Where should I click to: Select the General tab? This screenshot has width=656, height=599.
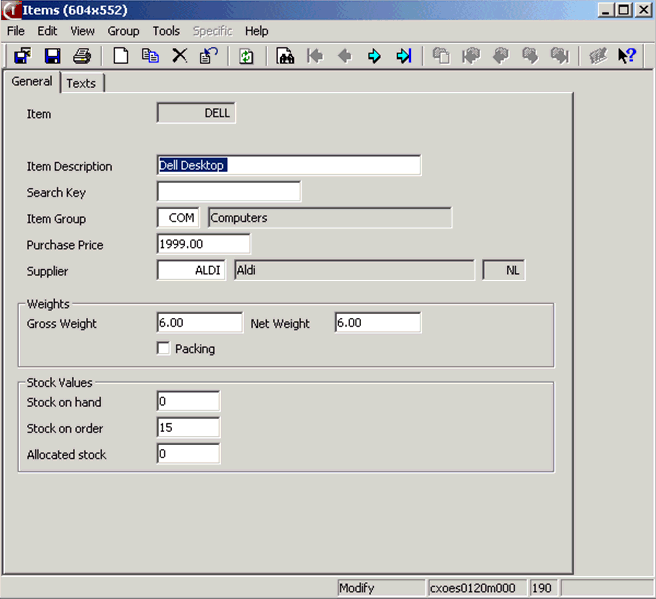tap(32, 82)
